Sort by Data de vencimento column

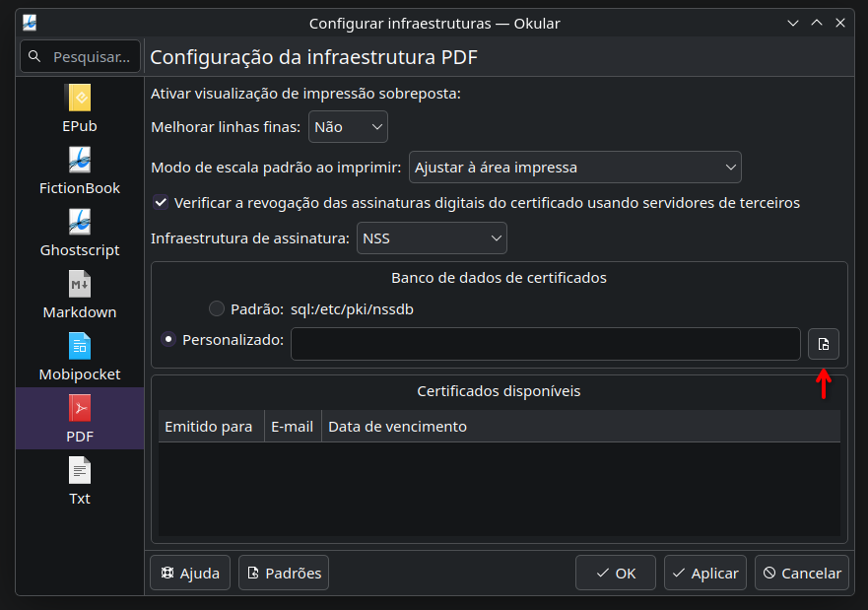580,427
